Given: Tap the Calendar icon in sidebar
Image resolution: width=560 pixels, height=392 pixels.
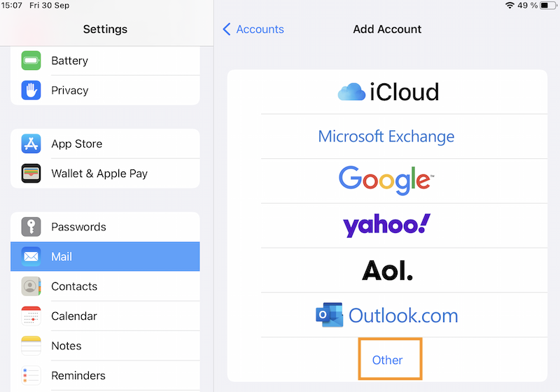Looking at the screenshot, I should pyautogui.click(x=31, y=316).
